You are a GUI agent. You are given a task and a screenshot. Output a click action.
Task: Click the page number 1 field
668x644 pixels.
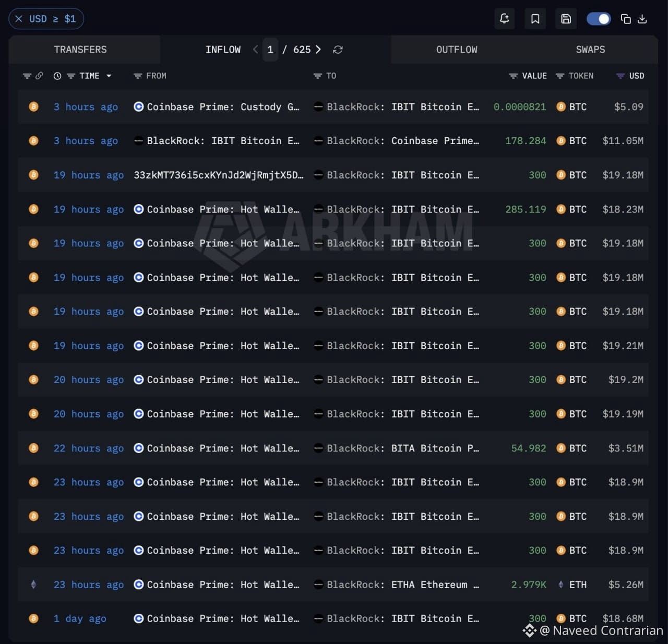(x=270, y=50)
